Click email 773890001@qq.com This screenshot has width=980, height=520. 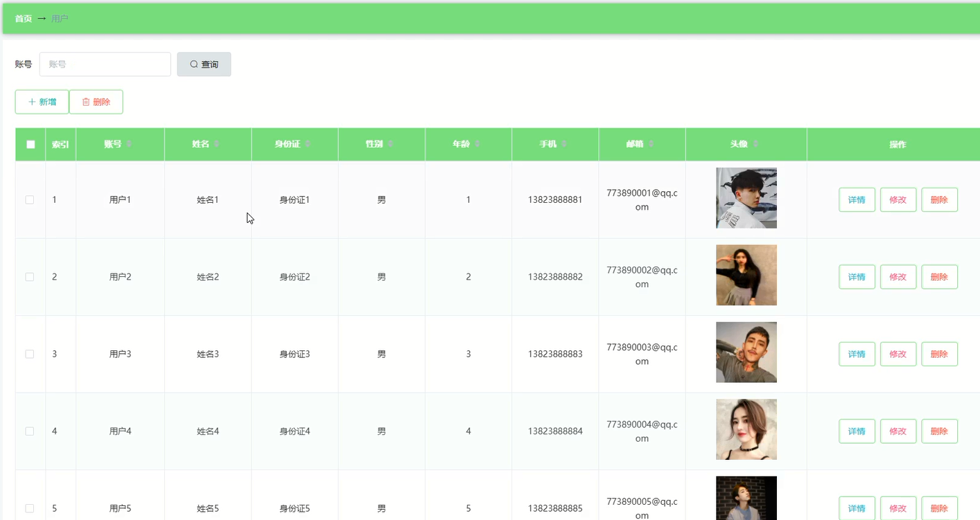pos(642,199)
